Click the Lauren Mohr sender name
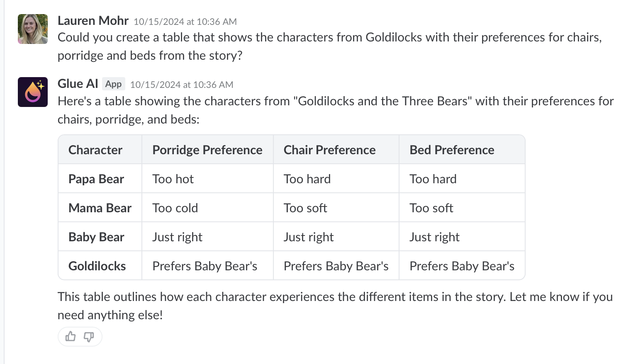 [93, 21]
